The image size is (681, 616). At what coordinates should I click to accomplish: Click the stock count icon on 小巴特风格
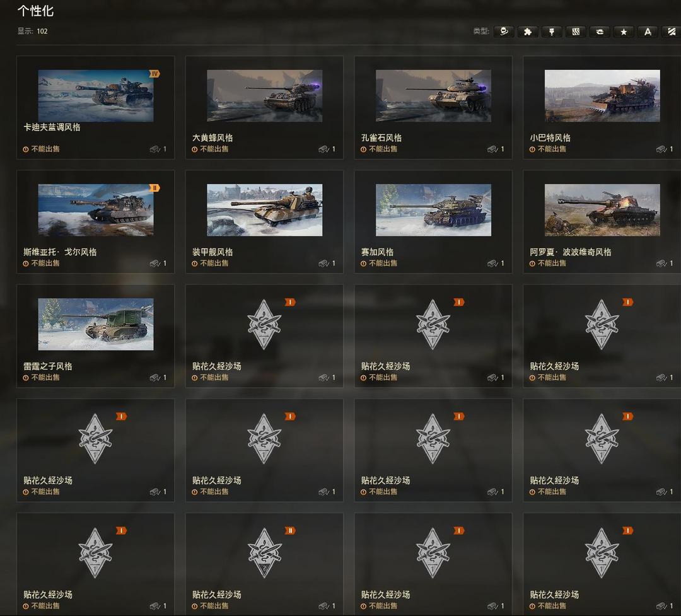(x=661, y=149)
